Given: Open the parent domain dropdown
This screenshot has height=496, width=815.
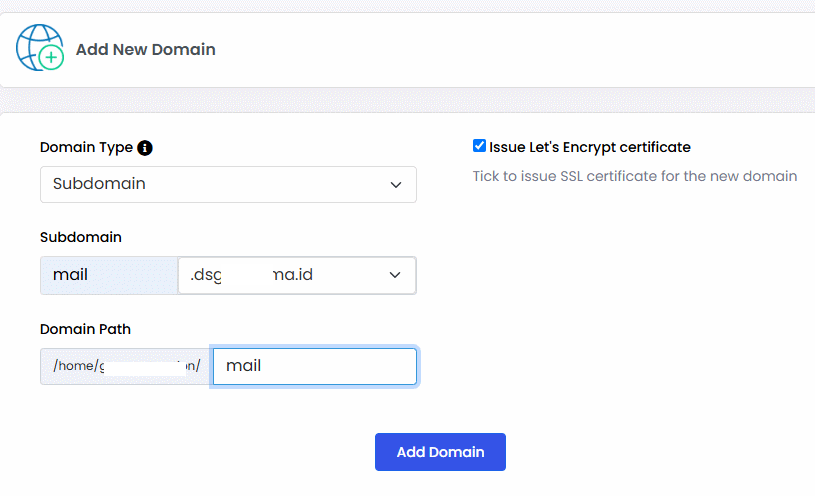Looking at the screenshot, I should click(297, 275).
